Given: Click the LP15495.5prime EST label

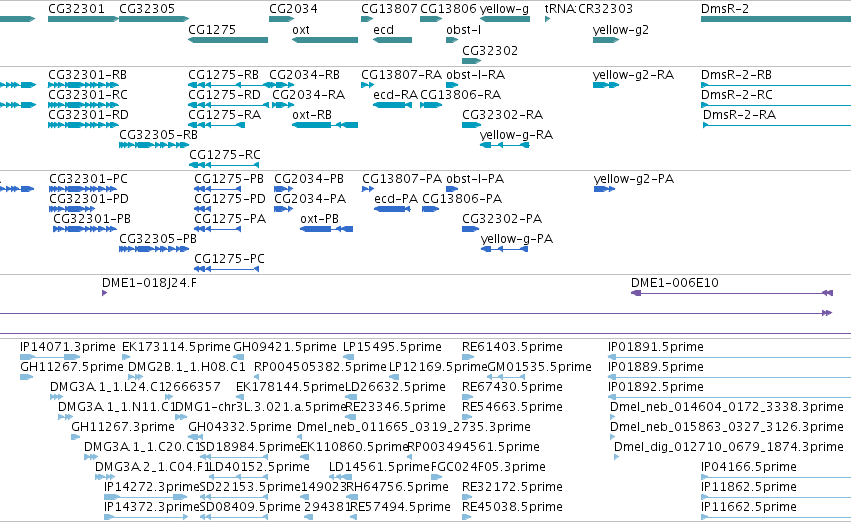Looking at the screenshot, I should coord(392,347).
